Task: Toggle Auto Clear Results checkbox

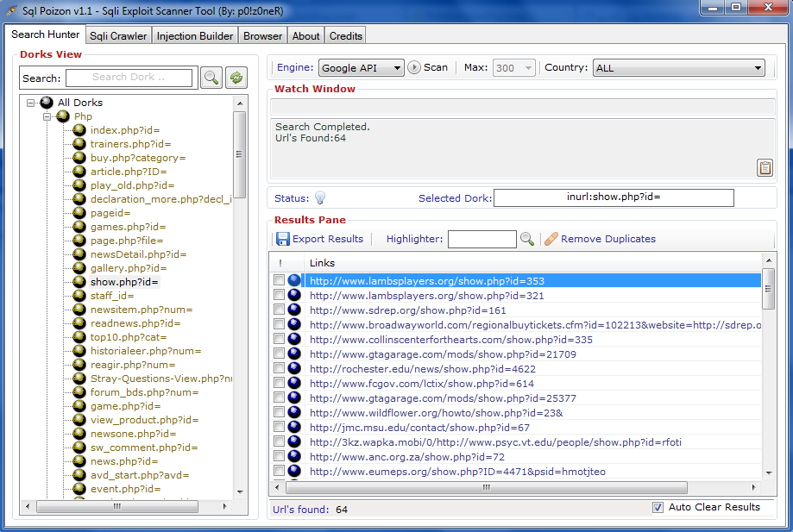Action: (658, 507)
